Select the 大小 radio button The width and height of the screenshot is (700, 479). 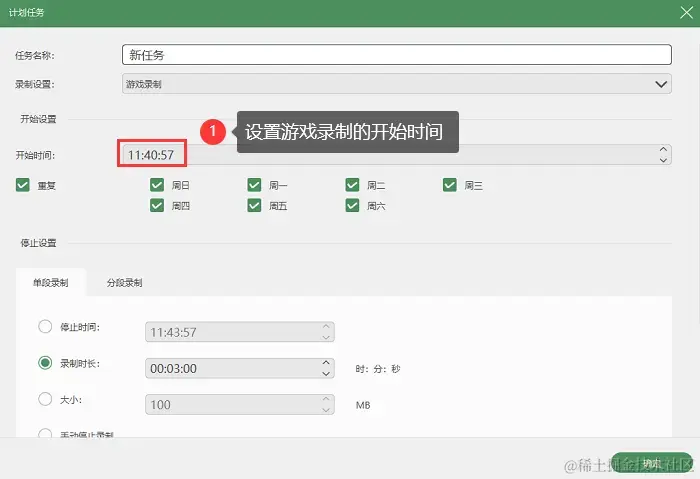click(x=45, y=399)
